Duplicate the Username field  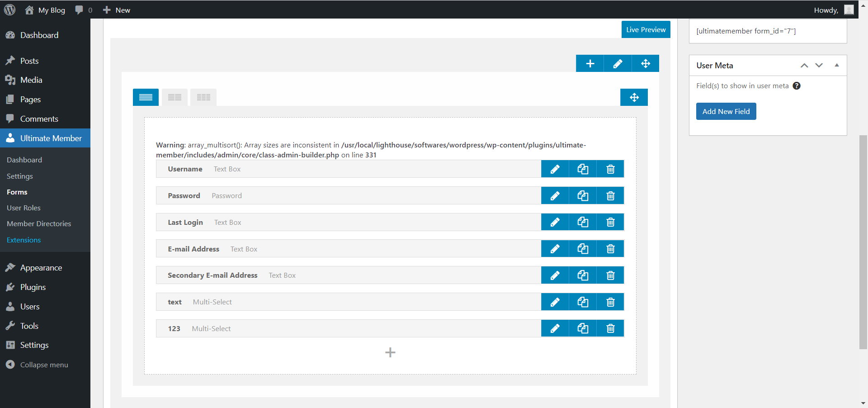[583, 169]
